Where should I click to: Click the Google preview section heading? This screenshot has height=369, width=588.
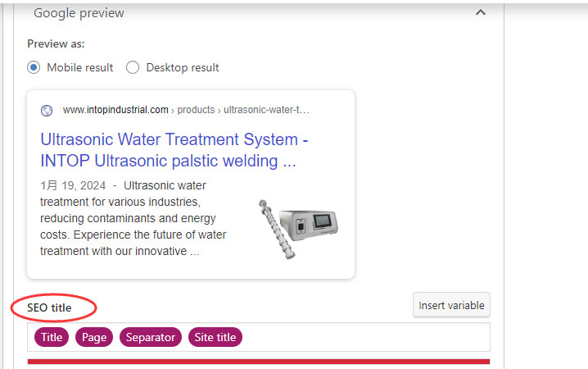click(x=79, y=13)
